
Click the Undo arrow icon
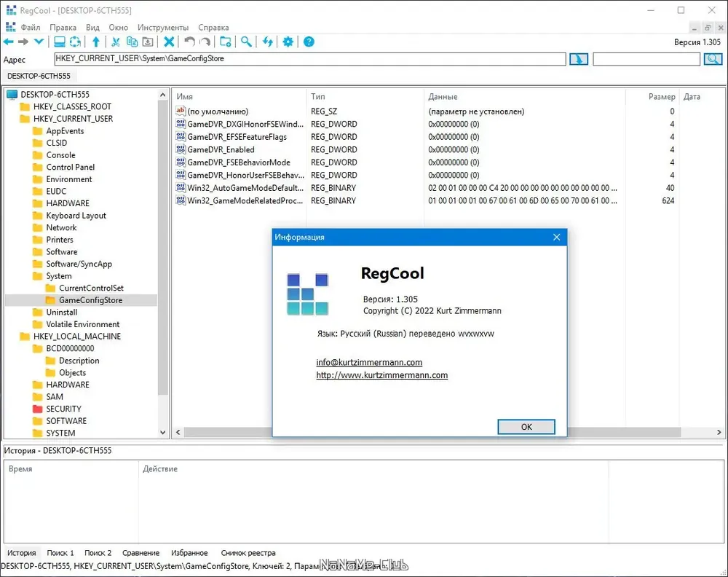tap(189, 42)
